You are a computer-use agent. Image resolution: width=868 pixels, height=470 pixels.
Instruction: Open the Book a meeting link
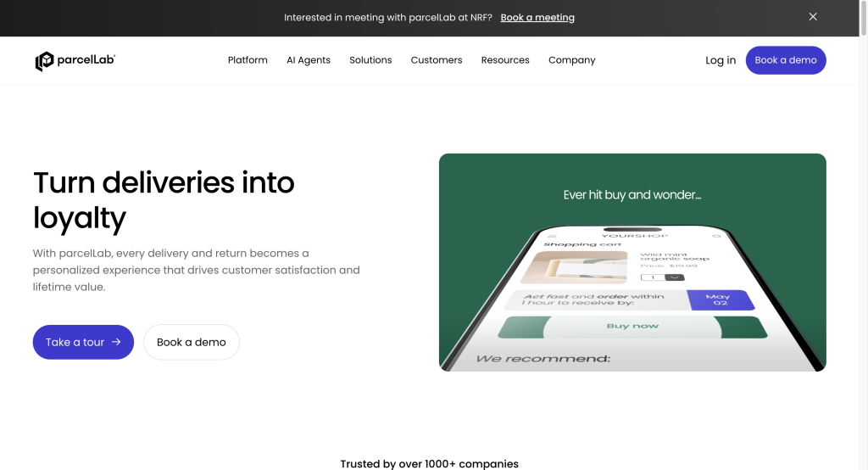point(537,18)
